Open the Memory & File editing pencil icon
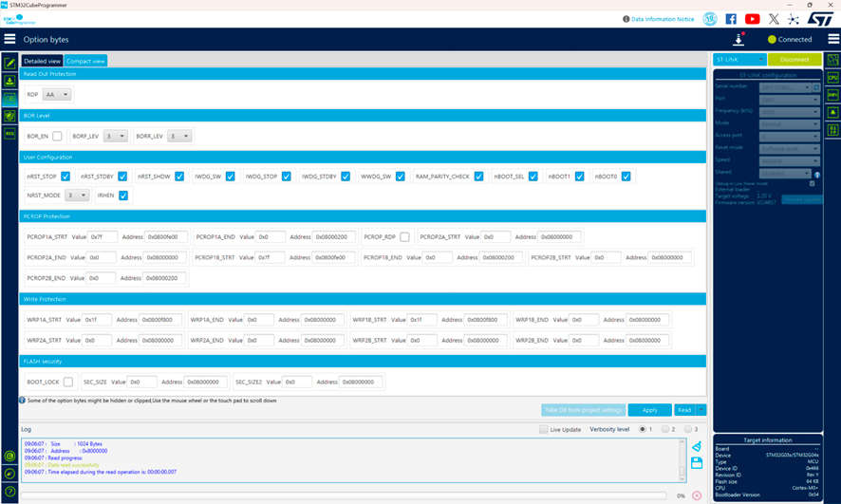Screen dimensions: 841x504 9,63
